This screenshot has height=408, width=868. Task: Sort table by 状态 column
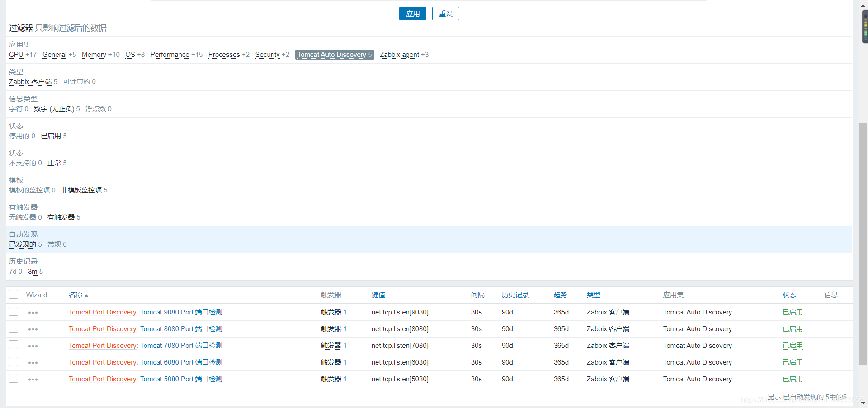pos(789,295)
